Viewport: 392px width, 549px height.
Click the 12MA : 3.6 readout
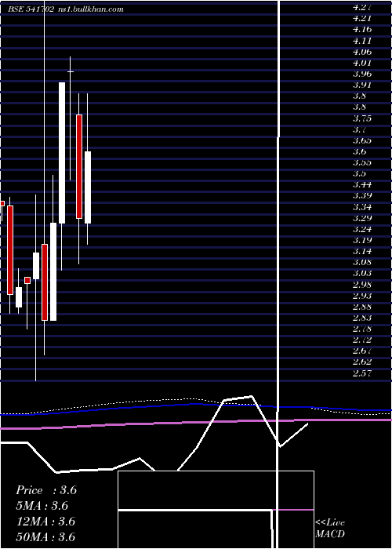(x=45, y=522)
